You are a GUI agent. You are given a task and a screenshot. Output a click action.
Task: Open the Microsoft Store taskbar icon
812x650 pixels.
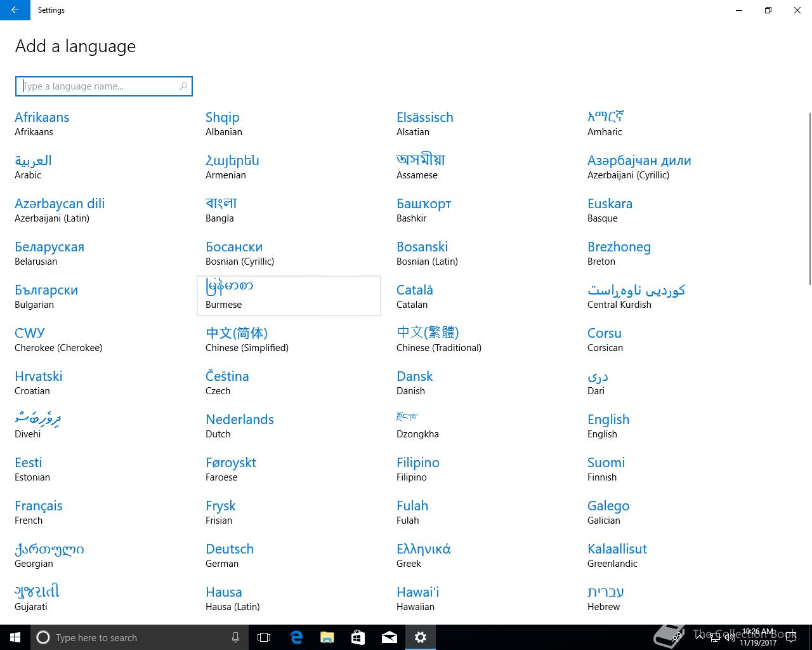click(358, 637)
